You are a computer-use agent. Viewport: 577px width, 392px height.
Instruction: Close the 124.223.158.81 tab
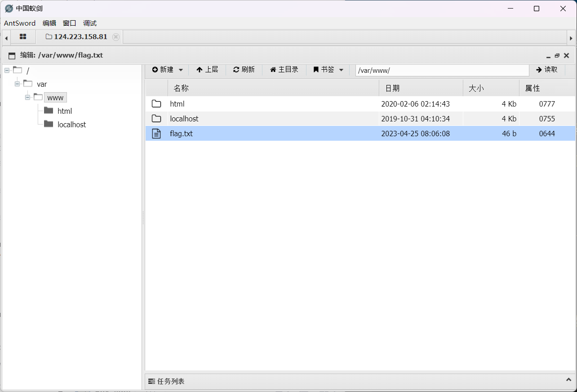pyautogui.click(x=116, y=37)
